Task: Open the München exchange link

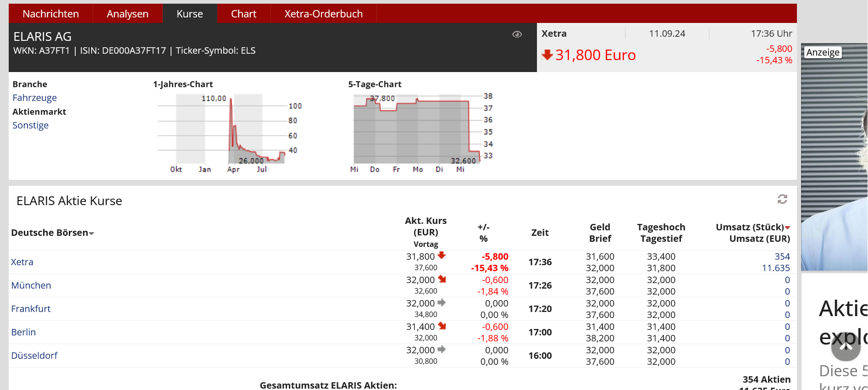Action: pyautogui.click(x=31, y=285)
